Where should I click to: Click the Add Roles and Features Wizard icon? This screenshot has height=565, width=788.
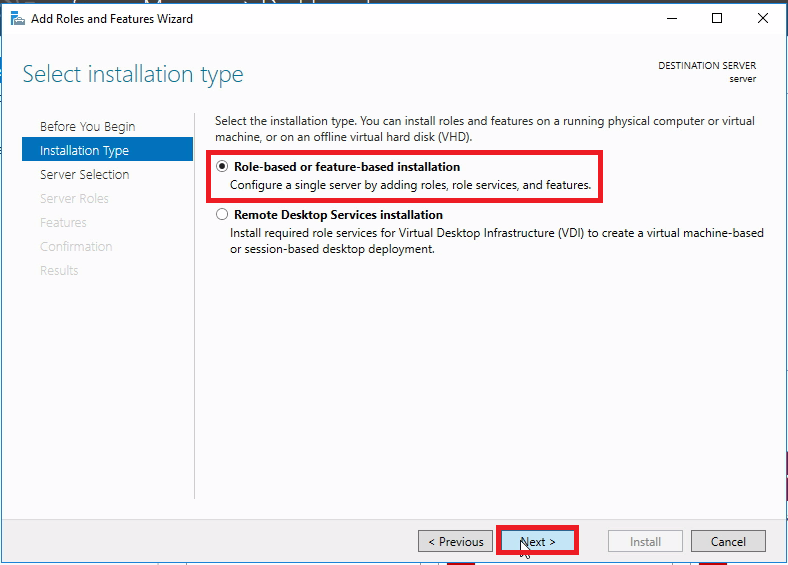[x=17, y=18]
